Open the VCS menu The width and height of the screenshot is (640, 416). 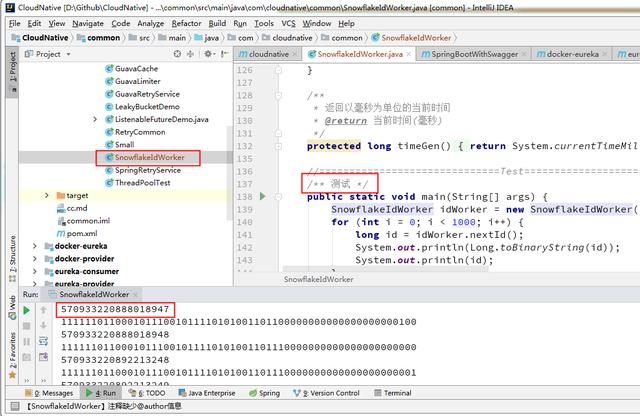pos(288,24)
